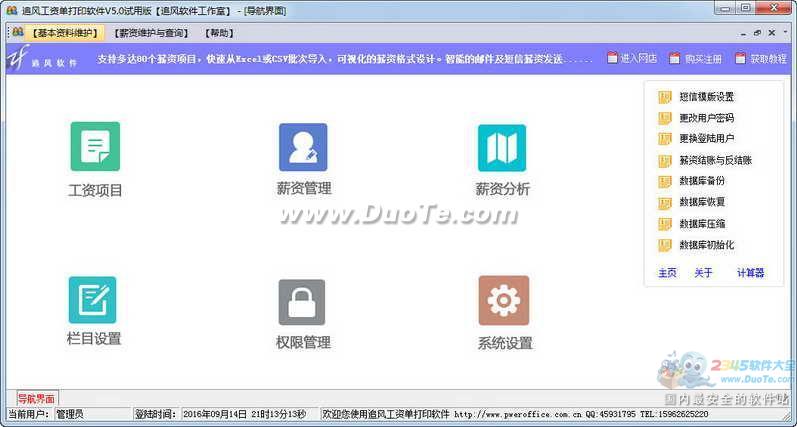Click the restore button of inner MDI window
The height and width of the screenshot is (427, 797).
click(x=757, y=33)
